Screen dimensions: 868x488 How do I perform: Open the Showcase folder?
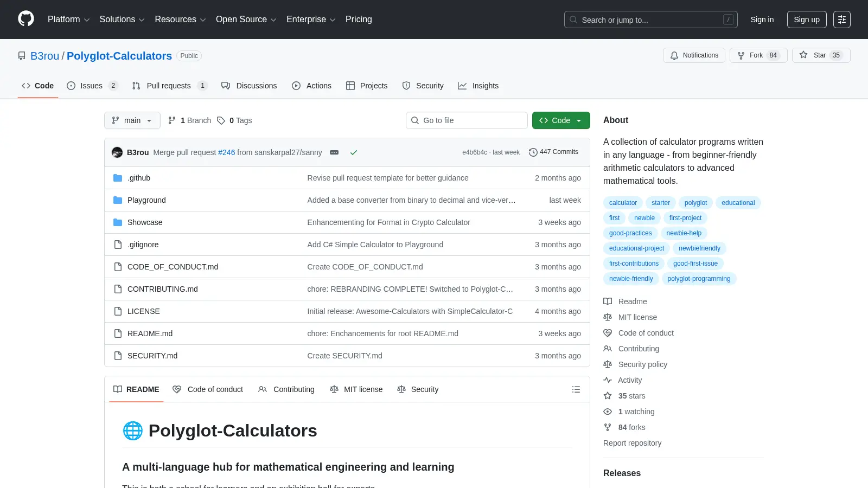(x=145, y=222)
